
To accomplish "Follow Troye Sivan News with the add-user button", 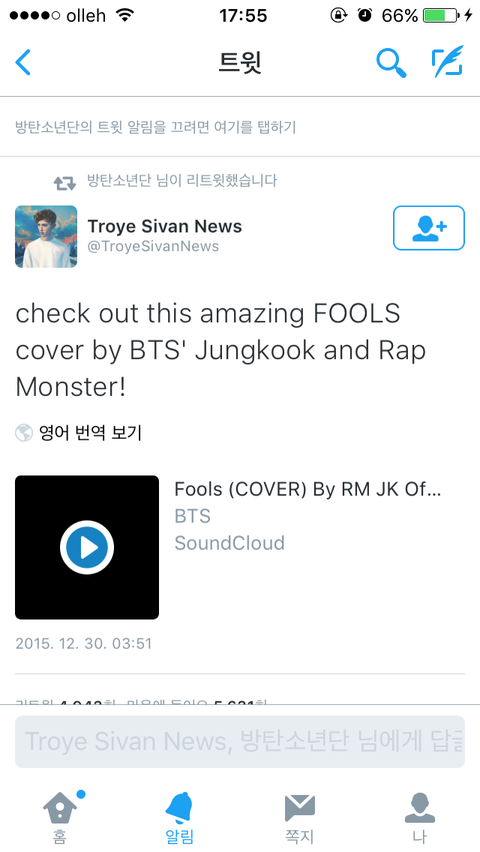I will pyautogui.click(x=429, y=228).
